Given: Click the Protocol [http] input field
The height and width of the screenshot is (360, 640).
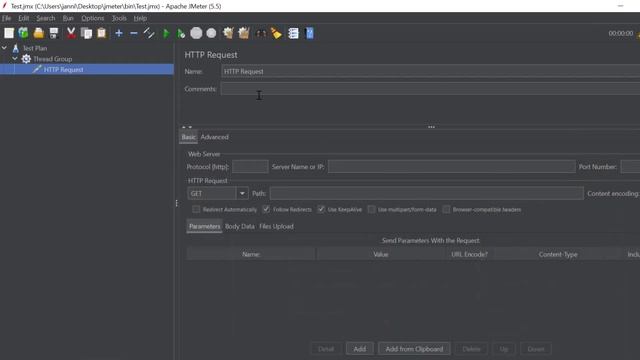Looking at the screenshot, I should 250,167.
